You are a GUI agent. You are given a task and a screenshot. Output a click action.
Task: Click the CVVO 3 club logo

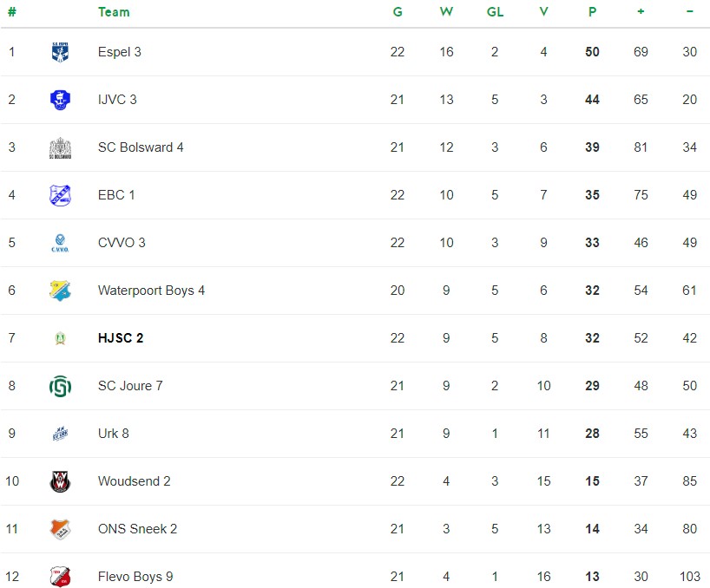click(60, 243)
